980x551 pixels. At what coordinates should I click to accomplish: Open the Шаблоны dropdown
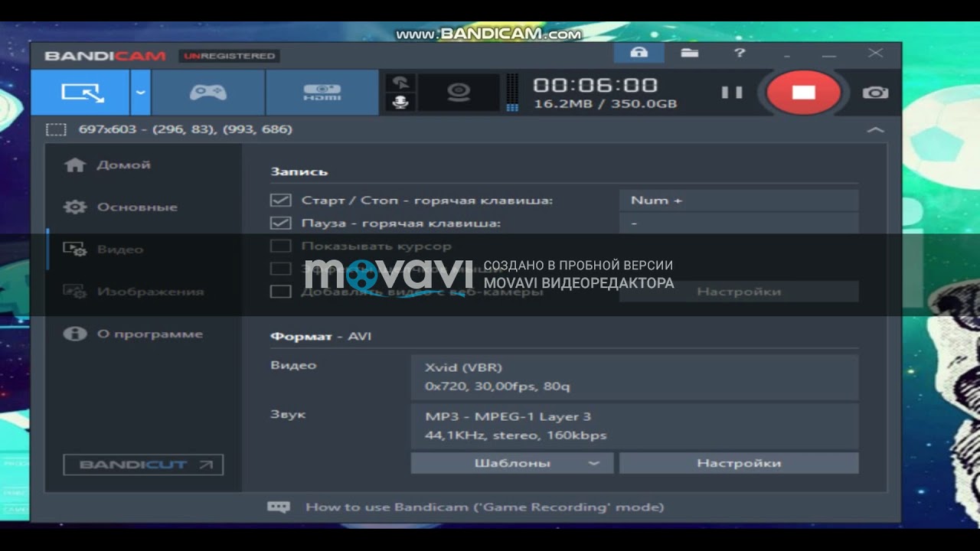click(512, 463)
